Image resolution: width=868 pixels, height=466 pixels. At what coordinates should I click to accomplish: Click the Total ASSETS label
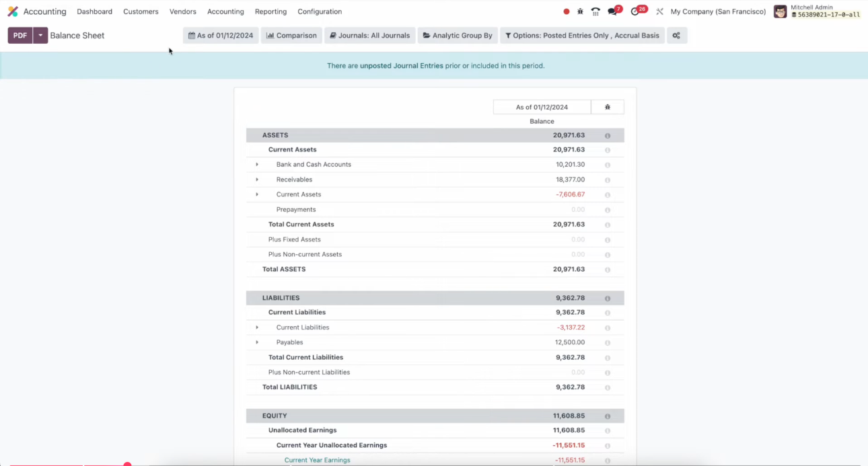coord(284,269)
